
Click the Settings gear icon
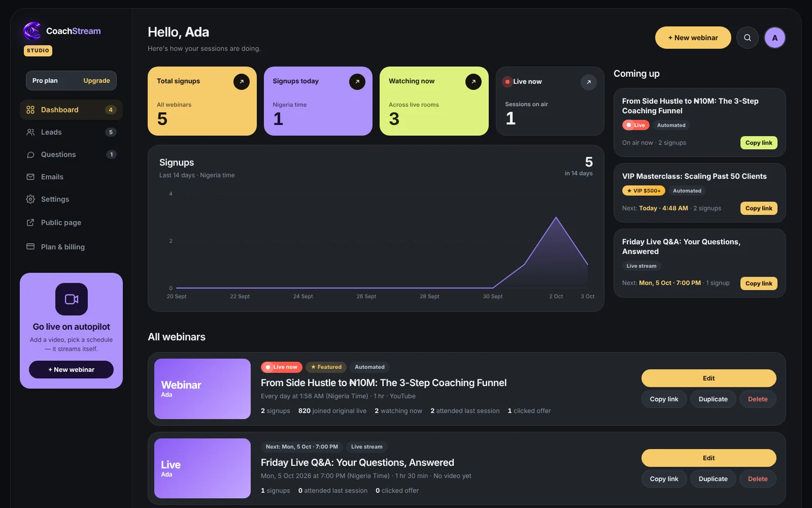coord(30,199)
